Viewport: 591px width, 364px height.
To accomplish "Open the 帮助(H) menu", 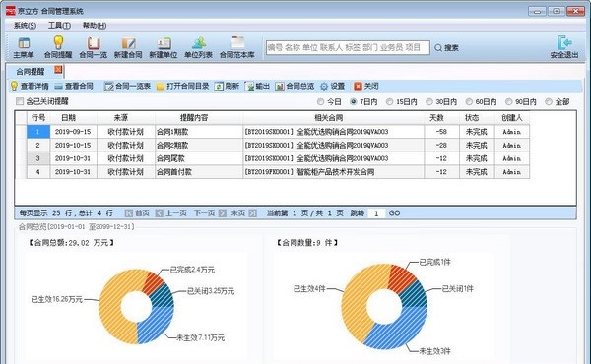I will point(95,26).
